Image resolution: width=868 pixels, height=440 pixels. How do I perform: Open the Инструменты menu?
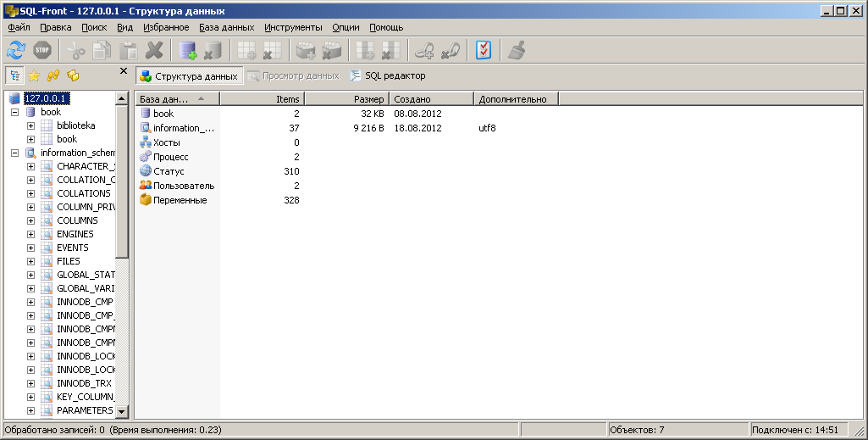(x=293, y=27)
